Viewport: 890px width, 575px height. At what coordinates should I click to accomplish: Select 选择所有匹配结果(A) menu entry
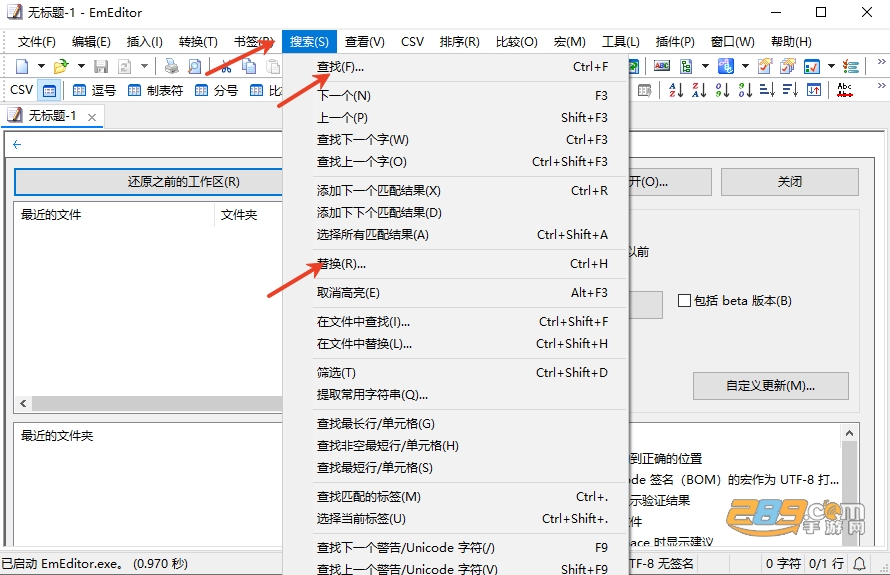455,235
